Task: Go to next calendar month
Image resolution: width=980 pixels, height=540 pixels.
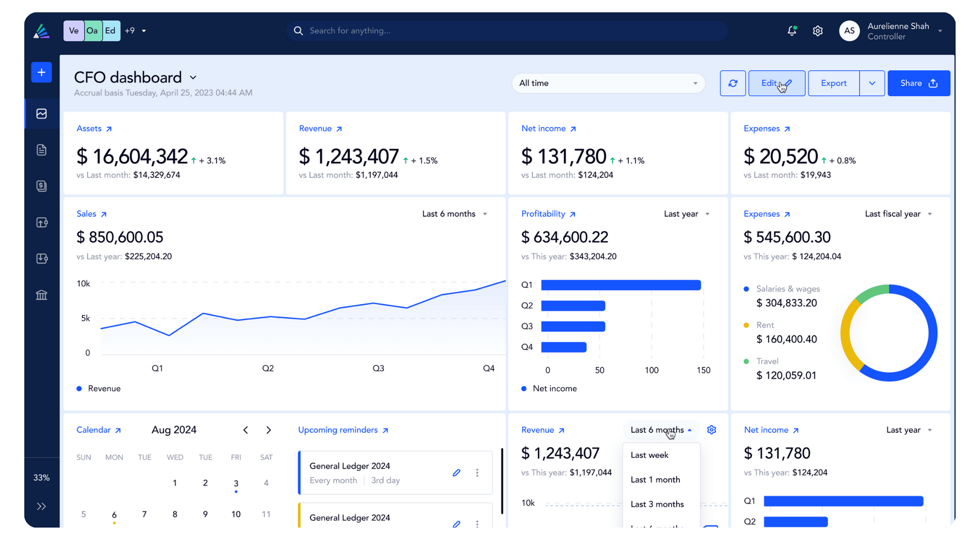Action: [268, 430]
